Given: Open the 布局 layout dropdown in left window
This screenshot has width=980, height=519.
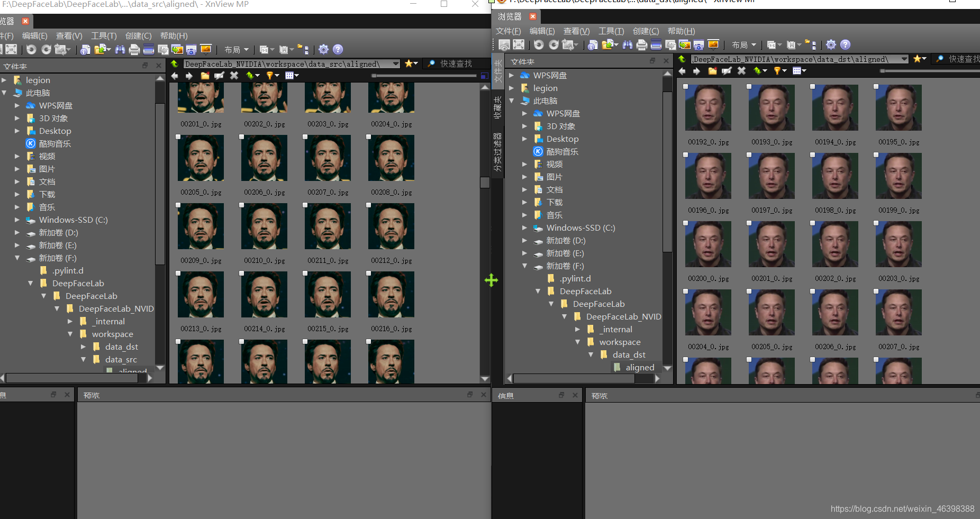Looking at the screenshot, I should [x=237, y=50].
